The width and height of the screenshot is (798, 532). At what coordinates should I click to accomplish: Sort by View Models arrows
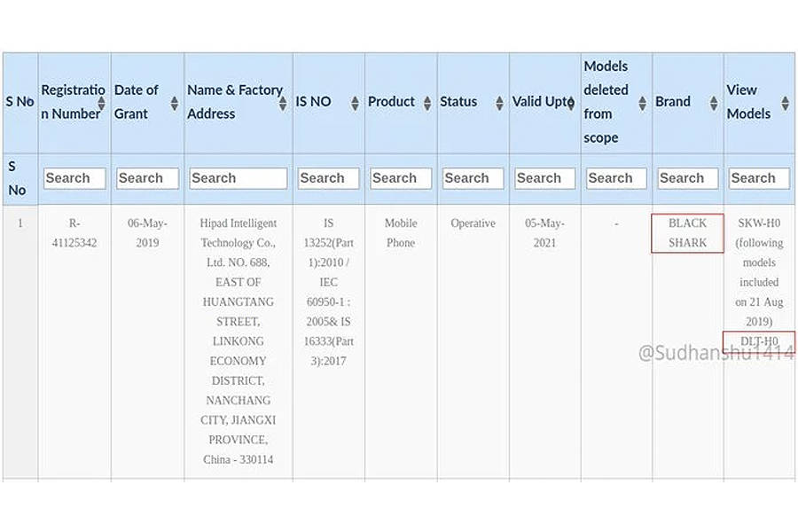tap(786, 104)
